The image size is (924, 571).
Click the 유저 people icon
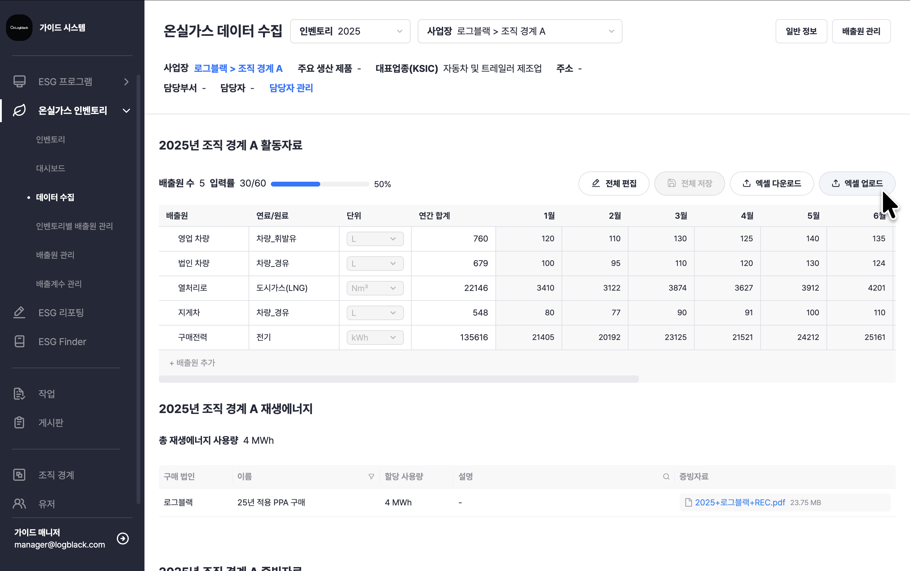click(19, 503)
